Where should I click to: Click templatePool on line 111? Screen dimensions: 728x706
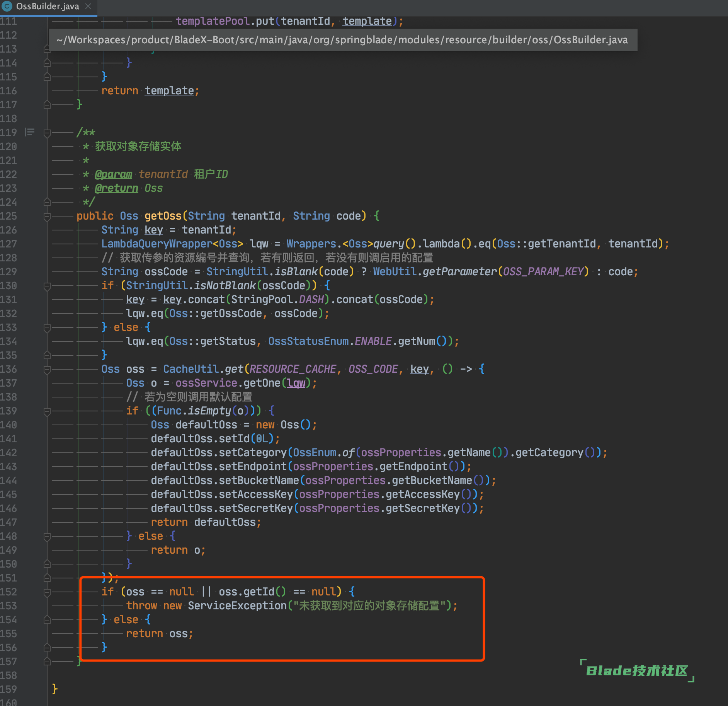point(213,21)
